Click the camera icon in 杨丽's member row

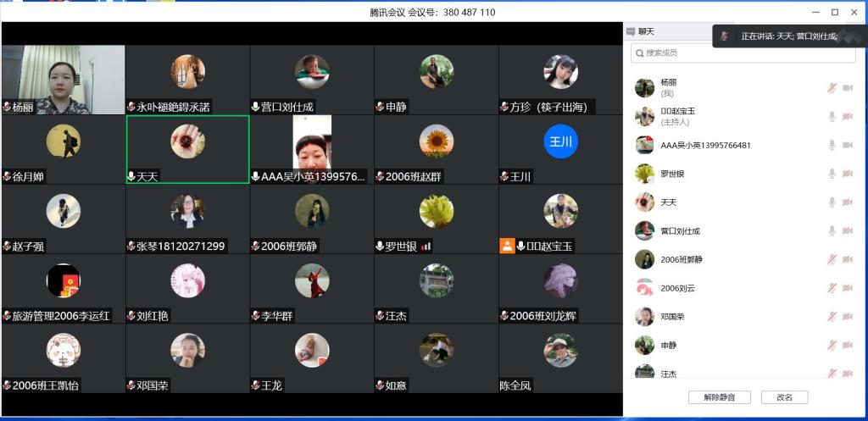pyautogui.click(x=847, y=88)
